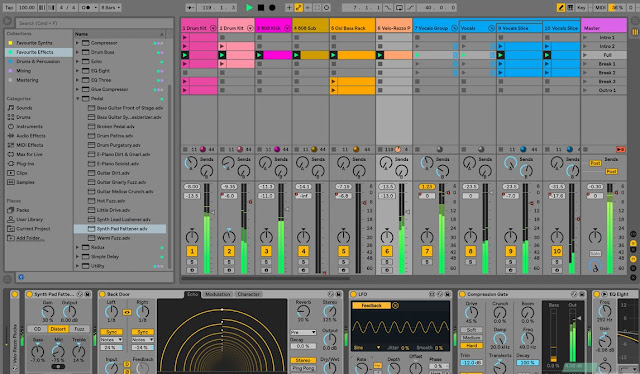Toggle the MIDI map mode button

pos(600,7)
